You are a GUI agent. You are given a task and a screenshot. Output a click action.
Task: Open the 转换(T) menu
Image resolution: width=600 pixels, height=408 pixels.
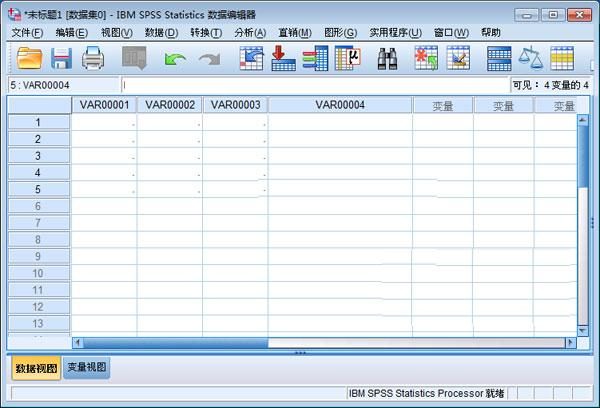click(206, 33)
